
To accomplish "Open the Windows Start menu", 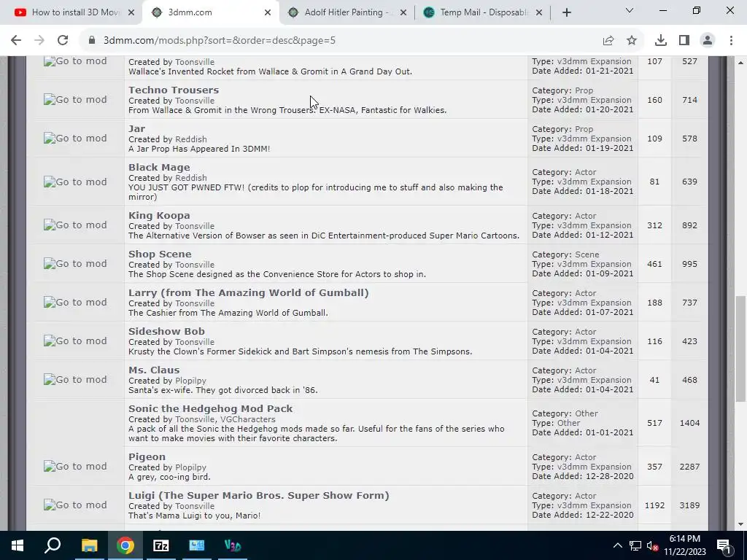I will (x=18, y=545).
